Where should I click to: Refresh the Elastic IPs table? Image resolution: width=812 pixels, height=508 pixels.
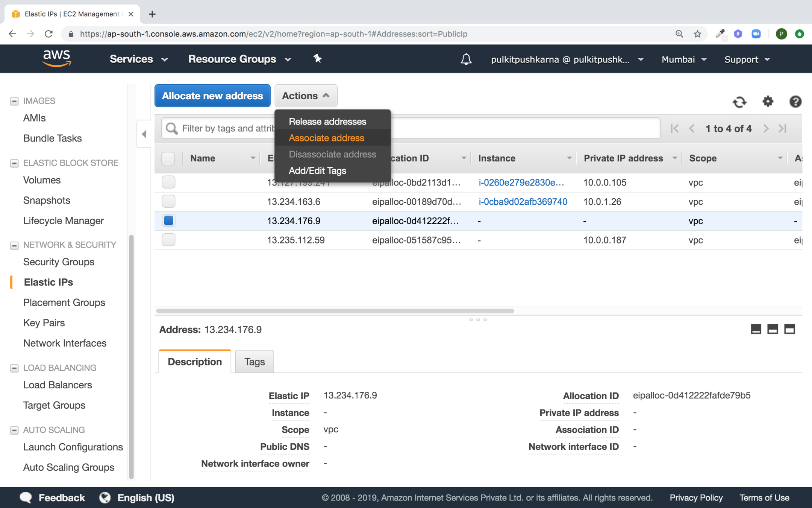pos(739,102)
